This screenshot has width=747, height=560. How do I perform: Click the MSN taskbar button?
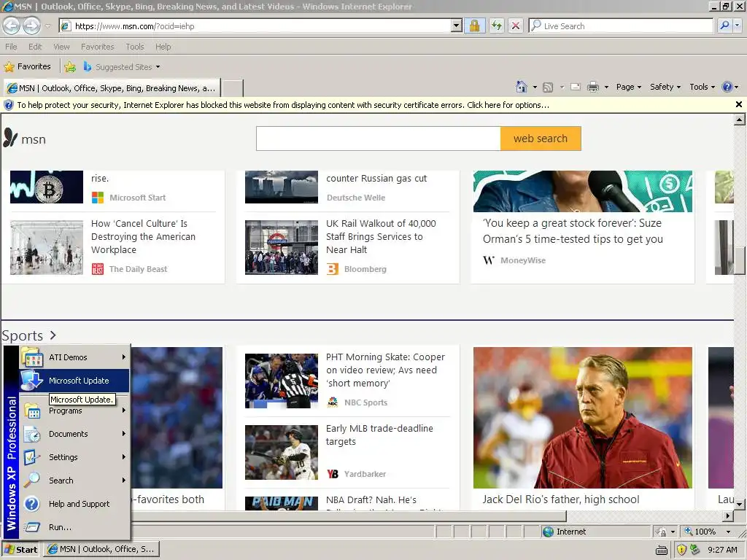pyautogui.click(x=101, y=550)
